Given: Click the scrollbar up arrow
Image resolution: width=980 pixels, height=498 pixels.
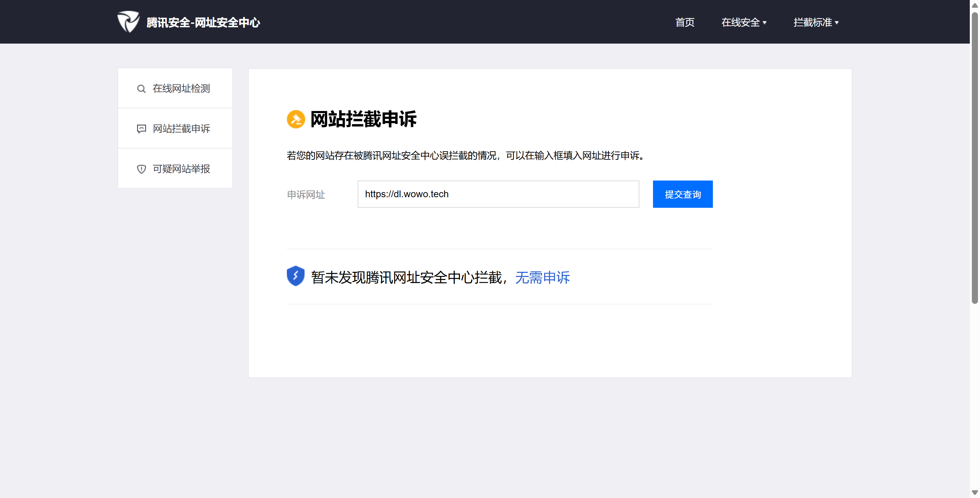Looking at the screenshot, I should point(975,5).
